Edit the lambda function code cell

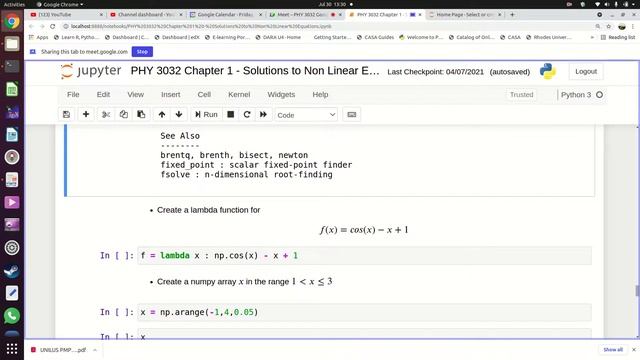[x=364, y=256]
